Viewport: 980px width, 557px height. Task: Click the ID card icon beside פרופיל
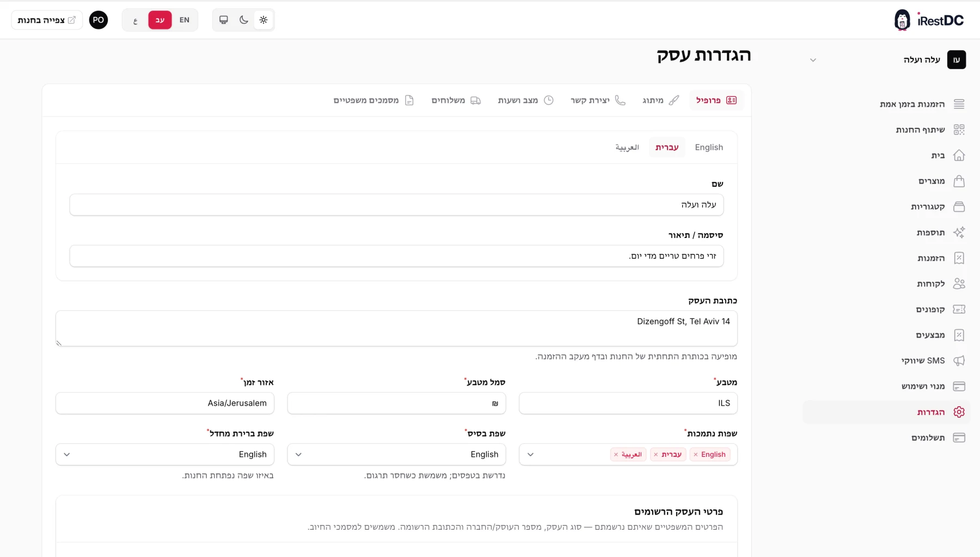[x=731, y=100]
